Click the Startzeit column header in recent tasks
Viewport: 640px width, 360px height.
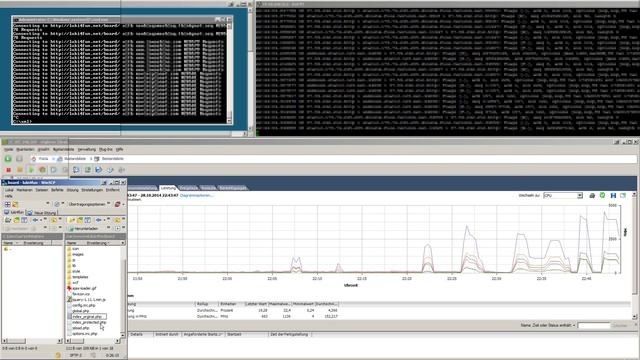coord(234,334)
